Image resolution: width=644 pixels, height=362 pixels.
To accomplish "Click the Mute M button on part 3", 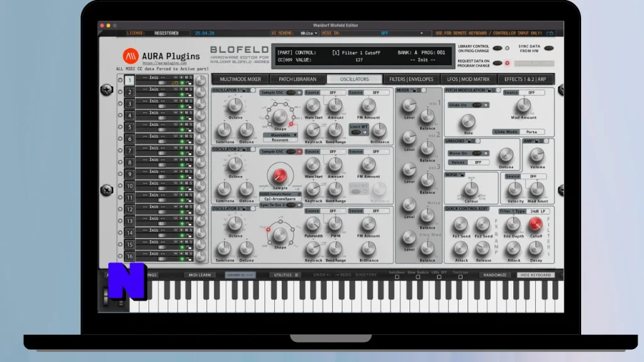I will pos(186,101).
